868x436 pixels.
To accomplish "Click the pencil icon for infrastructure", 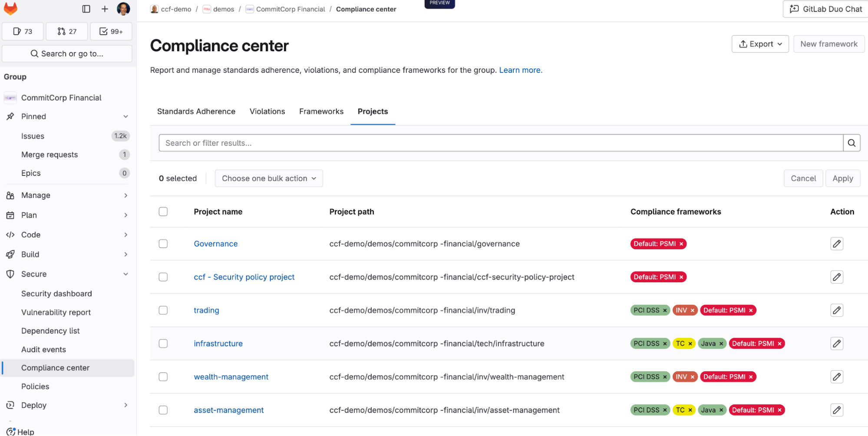I will 836,344.
